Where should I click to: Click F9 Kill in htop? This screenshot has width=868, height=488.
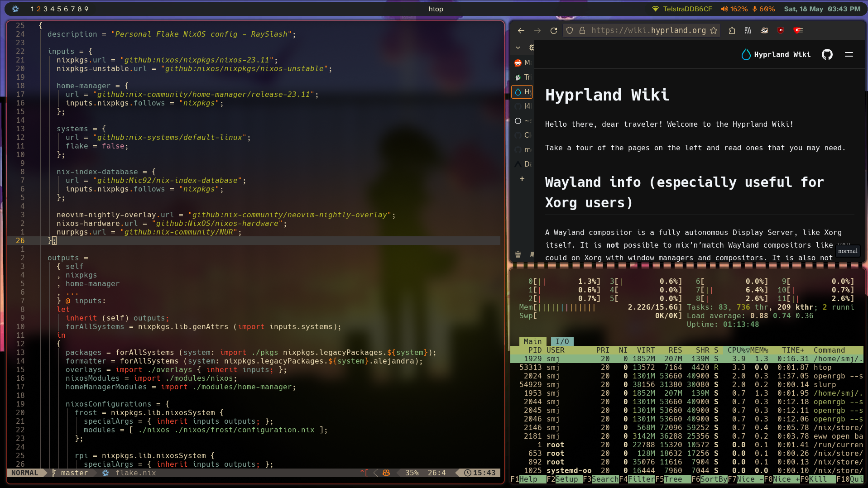pos(818,479)
